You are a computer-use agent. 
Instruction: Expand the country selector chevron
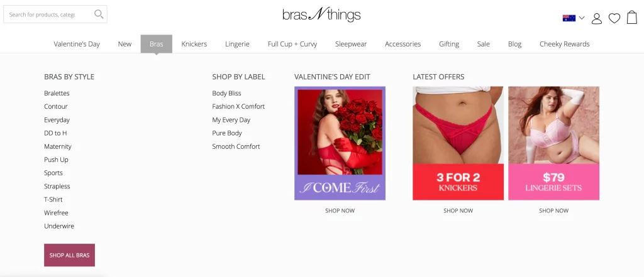[x=582, y=18]
